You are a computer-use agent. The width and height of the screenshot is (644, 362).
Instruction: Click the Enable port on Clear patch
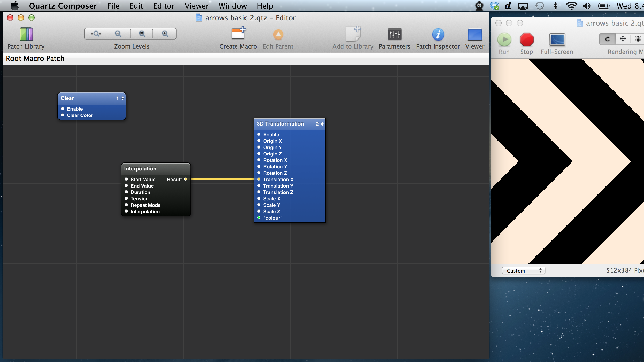click(63, 109)
